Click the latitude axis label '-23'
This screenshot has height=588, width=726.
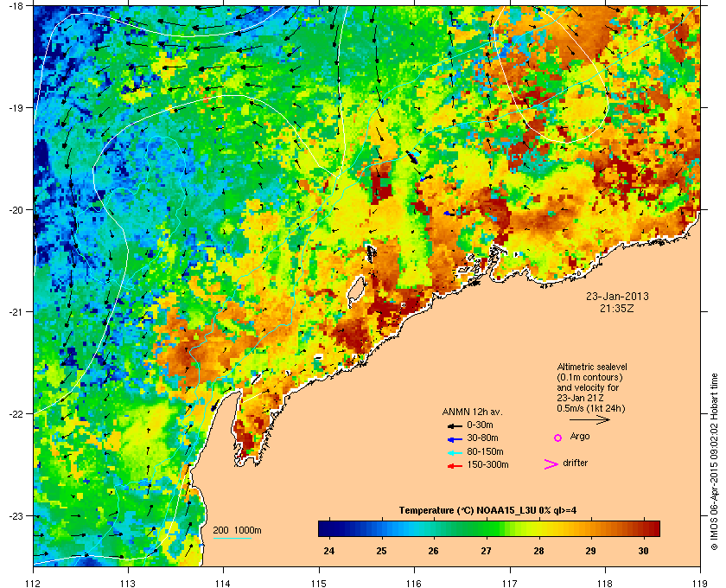(16, 515)
